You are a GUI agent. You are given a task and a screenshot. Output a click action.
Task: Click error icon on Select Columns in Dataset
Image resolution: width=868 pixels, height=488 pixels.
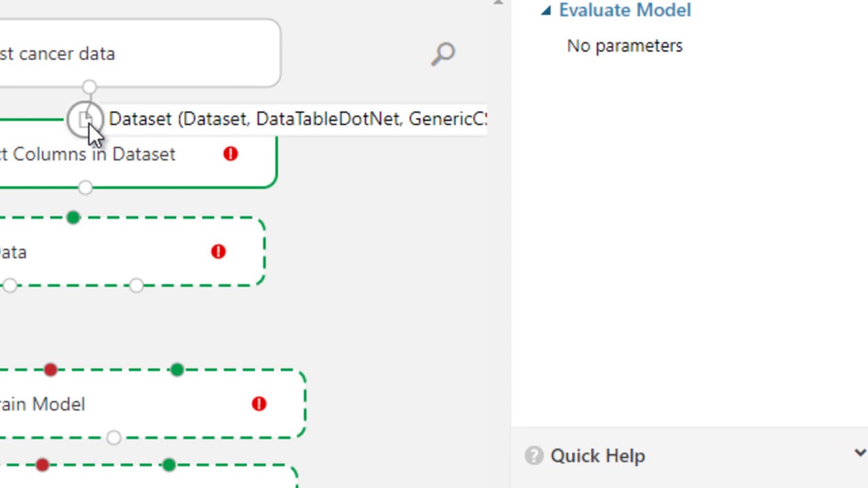pos(231,154)
